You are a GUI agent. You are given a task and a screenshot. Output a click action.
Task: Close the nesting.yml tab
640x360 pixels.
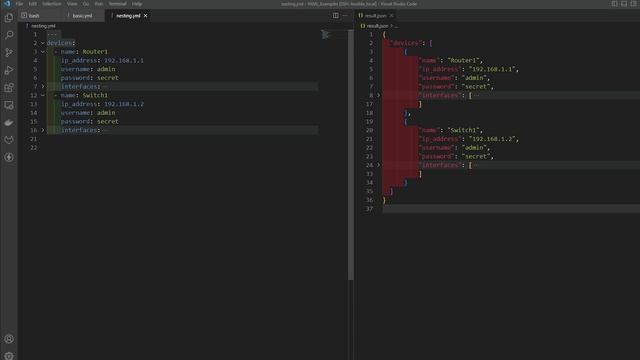point(146,16)
